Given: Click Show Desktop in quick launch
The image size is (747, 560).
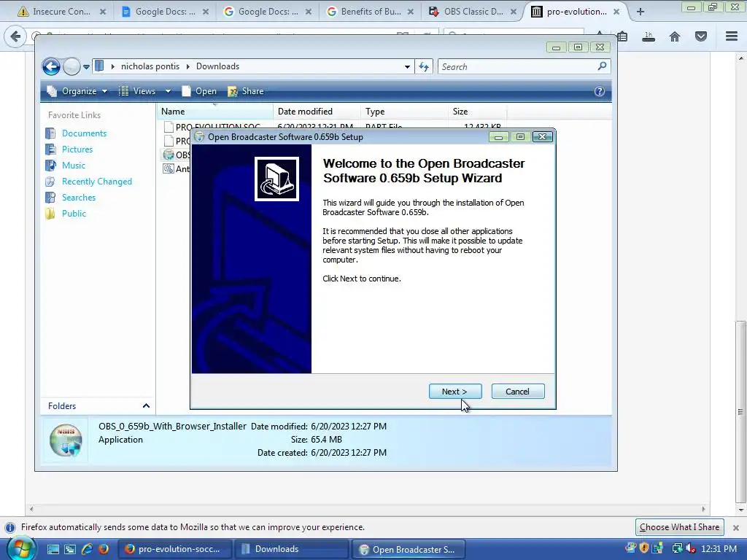Looking at the screenshot, I should [x=53, y=550].
